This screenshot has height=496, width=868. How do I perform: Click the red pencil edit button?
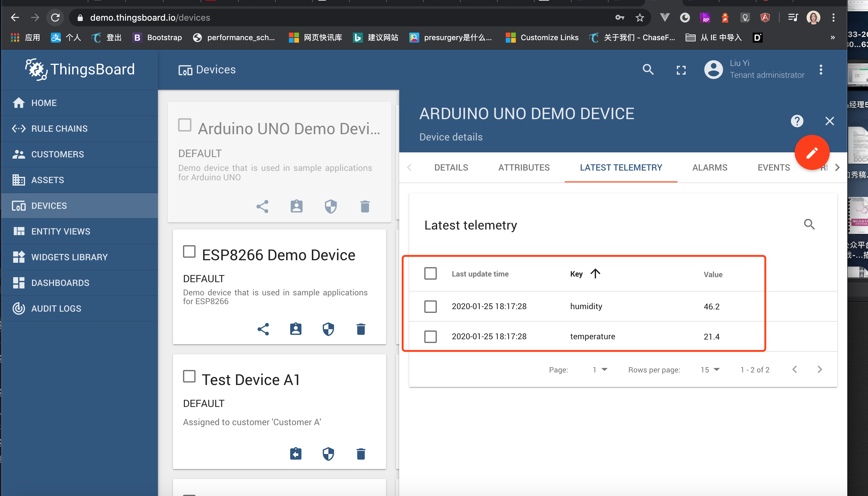[x=812, y=153]
